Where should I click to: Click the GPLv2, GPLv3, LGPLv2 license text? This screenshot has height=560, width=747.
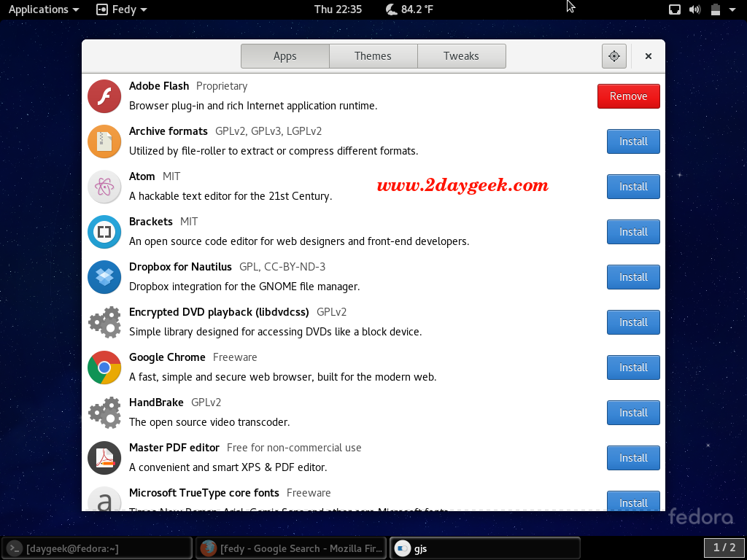268,131
